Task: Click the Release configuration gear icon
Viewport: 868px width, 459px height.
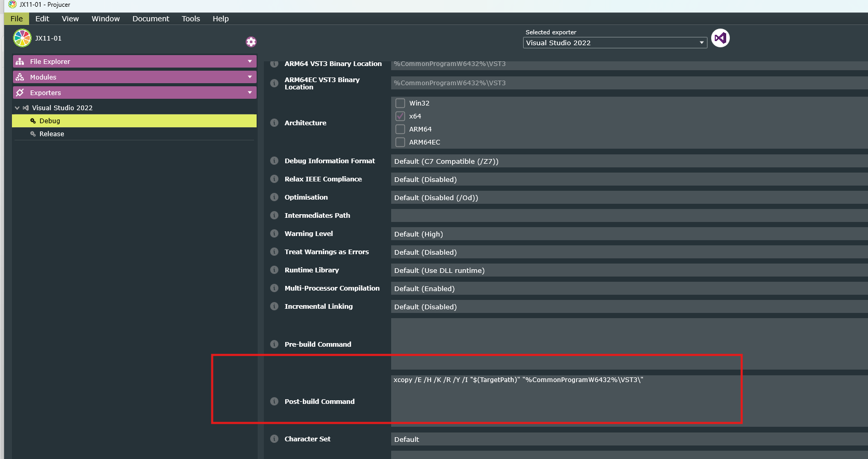Action: [x=33, y=134]
